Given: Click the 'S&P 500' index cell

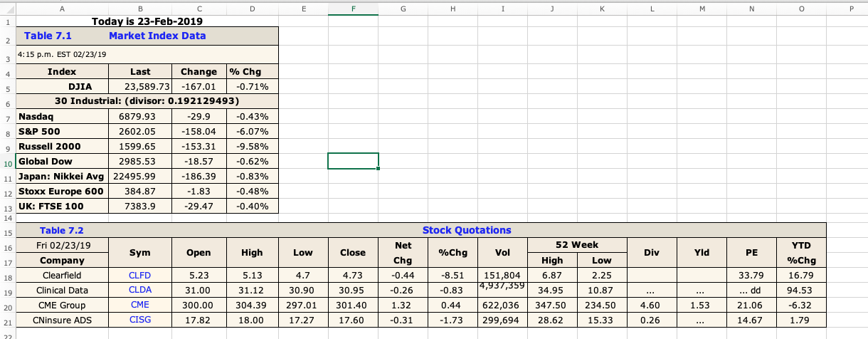Looking at the screenshot, I should [x=62, y=131].
